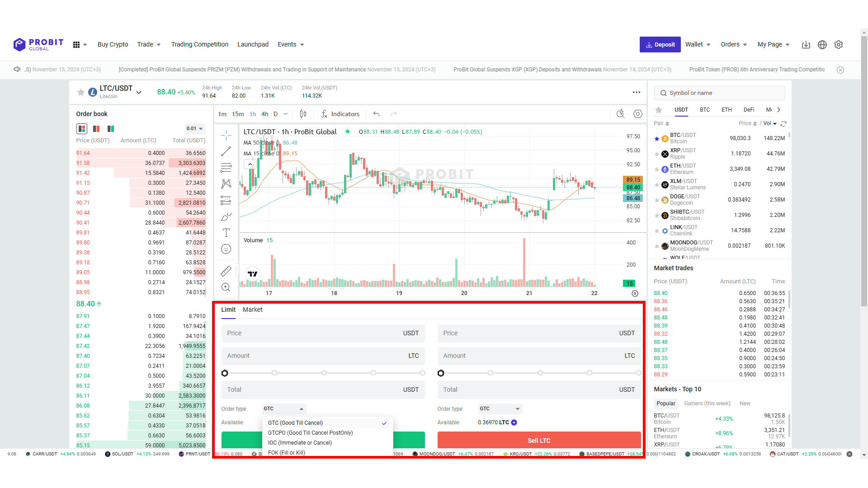Set sell amount slider to 25 percent

tap(491, 373)
